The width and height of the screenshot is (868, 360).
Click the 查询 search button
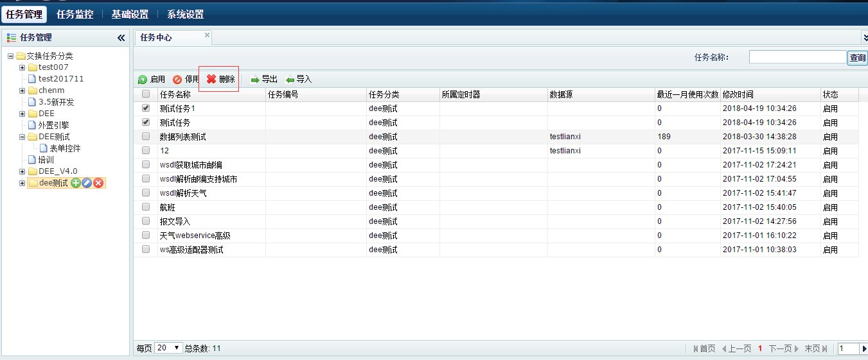pyautogui.click(x=858, y=58)
